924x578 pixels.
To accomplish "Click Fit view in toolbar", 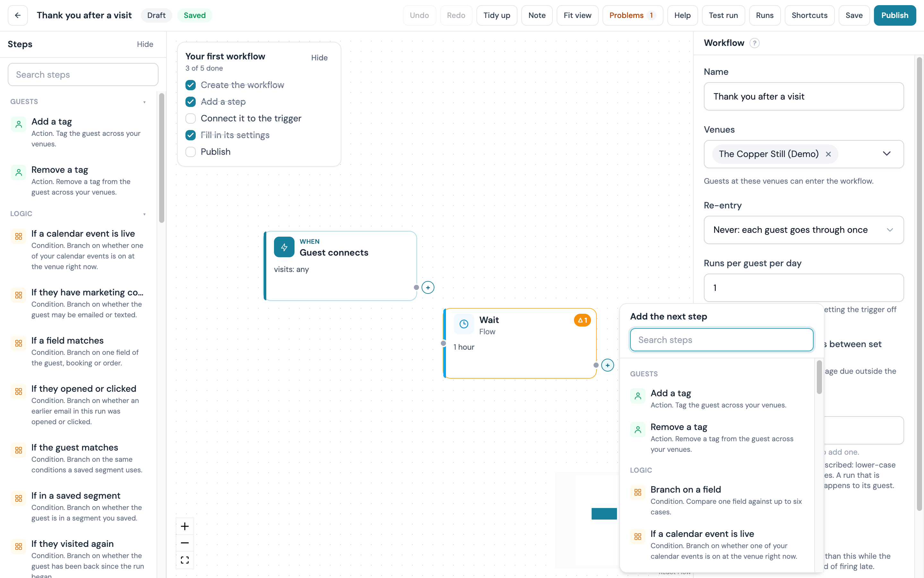I will [577, 15].
